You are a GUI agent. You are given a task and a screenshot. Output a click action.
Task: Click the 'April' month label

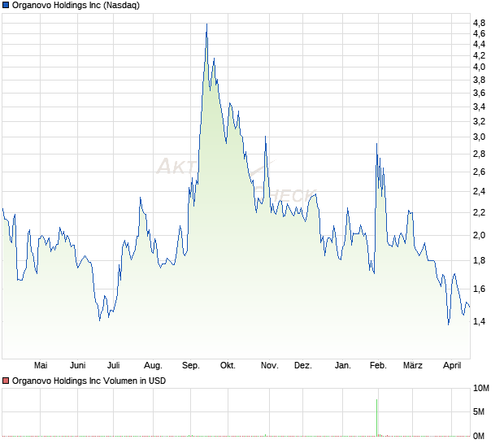pyautogui.click(x=452, y=365)
